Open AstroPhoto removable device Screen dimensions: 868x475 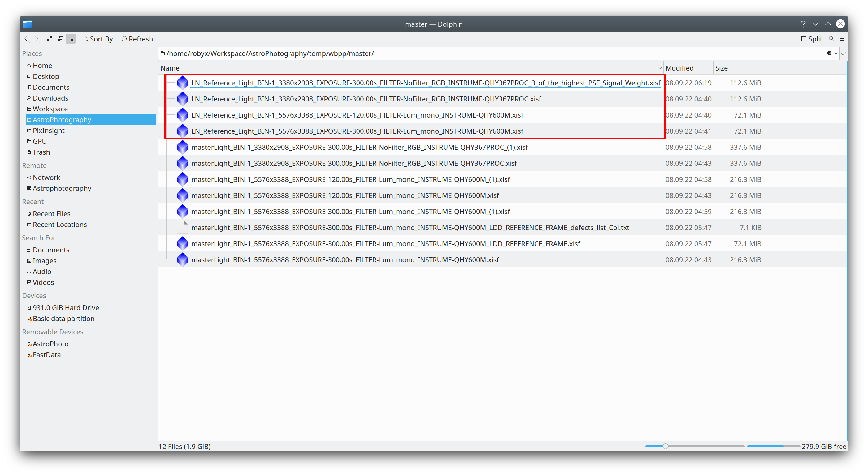click(50, 344)
